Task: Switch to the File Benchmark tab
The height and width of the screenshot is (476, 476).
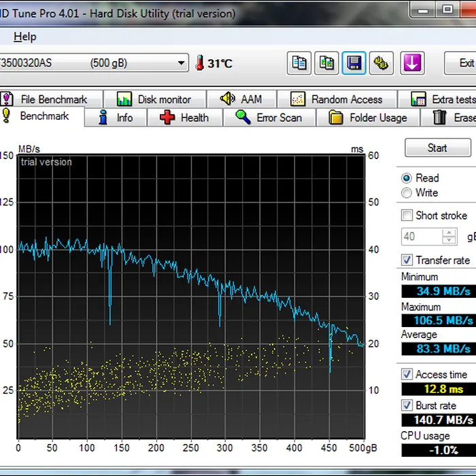Action: point(51,99)
